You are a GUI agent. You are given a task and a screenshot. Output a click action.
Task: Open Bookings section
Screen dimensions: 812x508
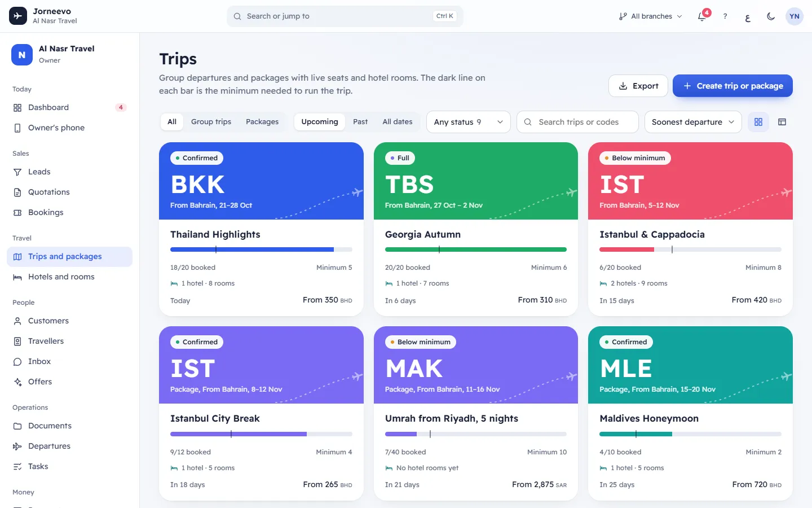69,212
